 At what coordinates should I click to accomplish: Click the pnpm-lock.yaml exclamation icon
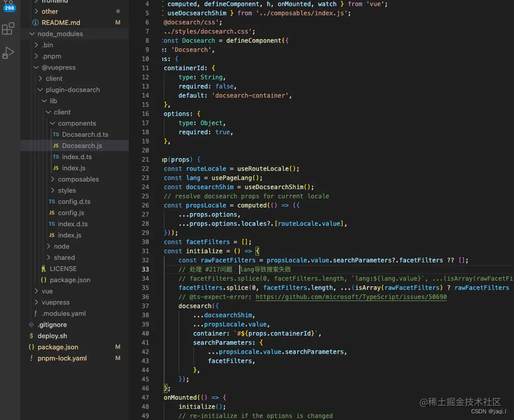[x=31, y=358]
